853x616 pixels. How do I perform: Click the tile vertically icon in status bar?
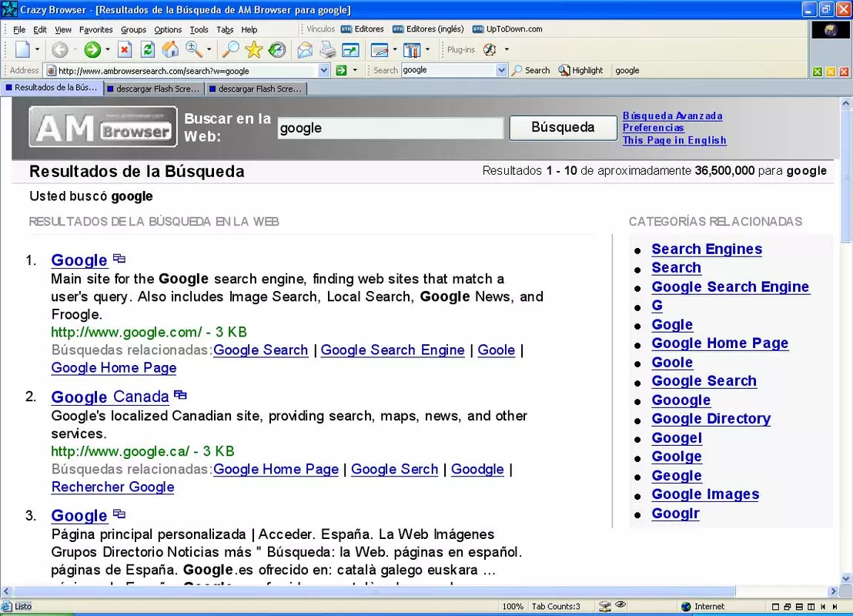click(811, 607)
